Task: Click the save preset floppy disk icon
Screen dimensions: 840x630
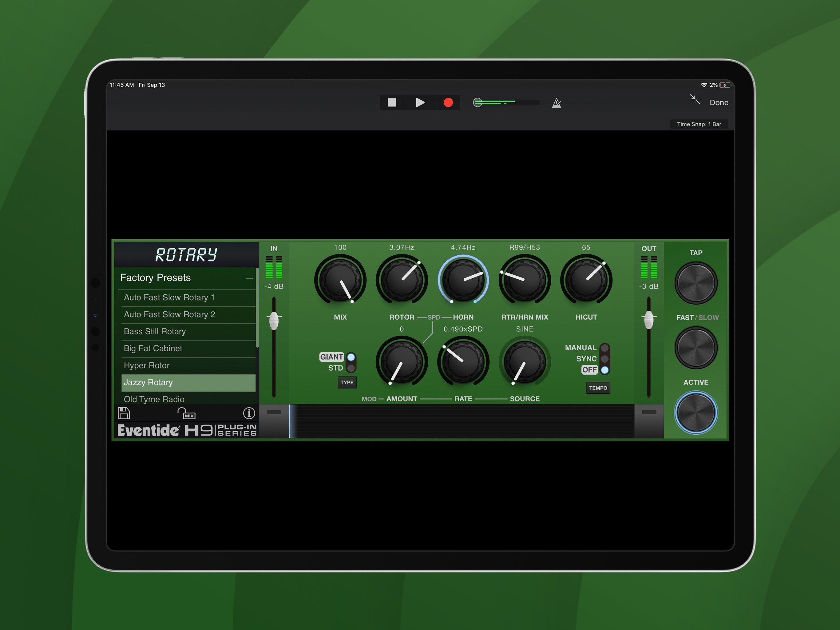Action: [x=124, y=413]
